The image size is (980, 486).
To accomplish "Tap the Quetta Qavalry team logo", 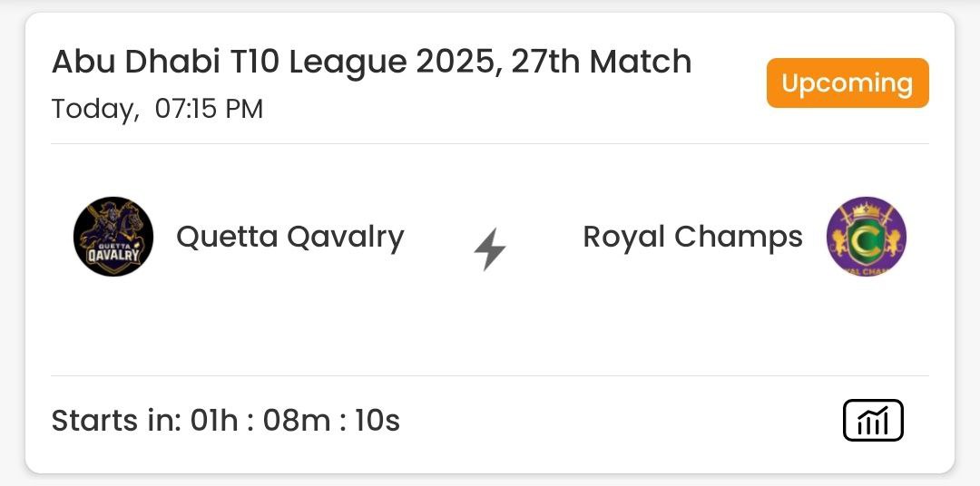I will tap(113, 237).
